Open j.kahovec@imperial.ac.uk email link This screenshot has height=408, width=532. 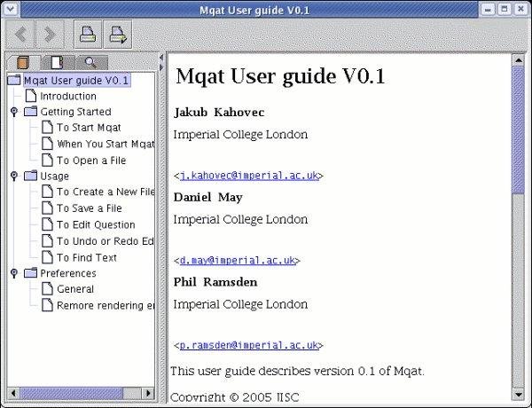click(249, 176)
